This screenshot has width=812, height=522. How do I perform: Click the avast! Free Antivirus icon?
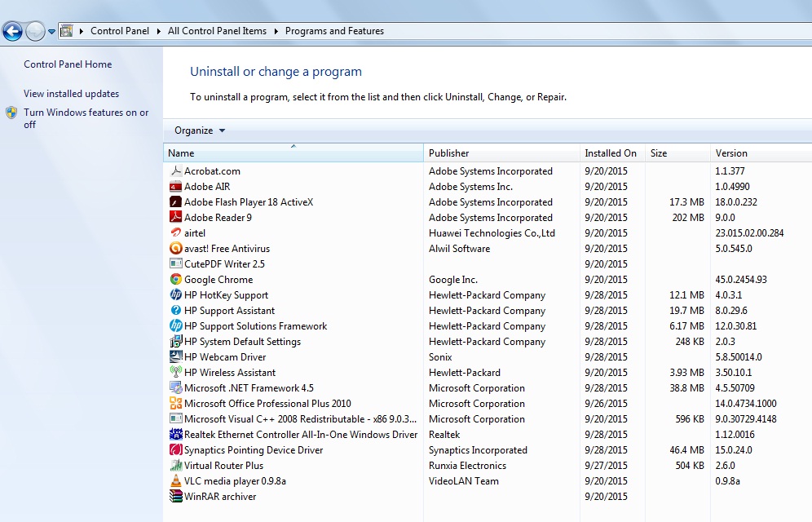tap(175, 249)
